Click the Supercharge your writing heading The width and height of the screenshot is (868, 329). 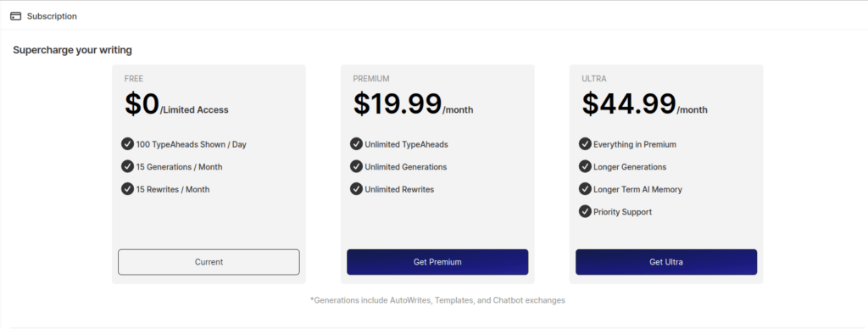coord(73,50)
